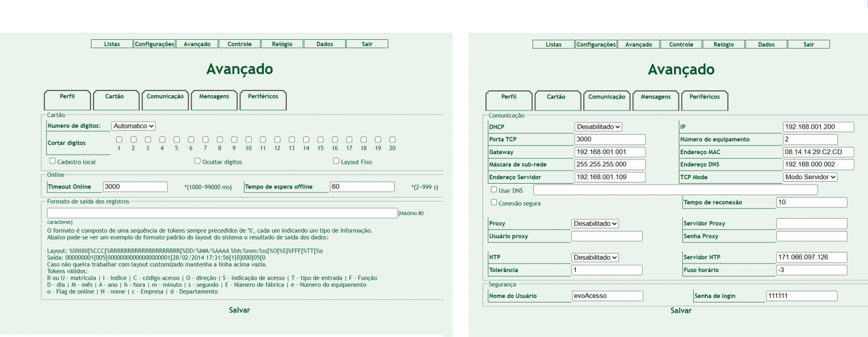This screenshot has height=337, width=868.
Task: Click Sair on the right Comunicação page
Action: (x=809, y=44)
